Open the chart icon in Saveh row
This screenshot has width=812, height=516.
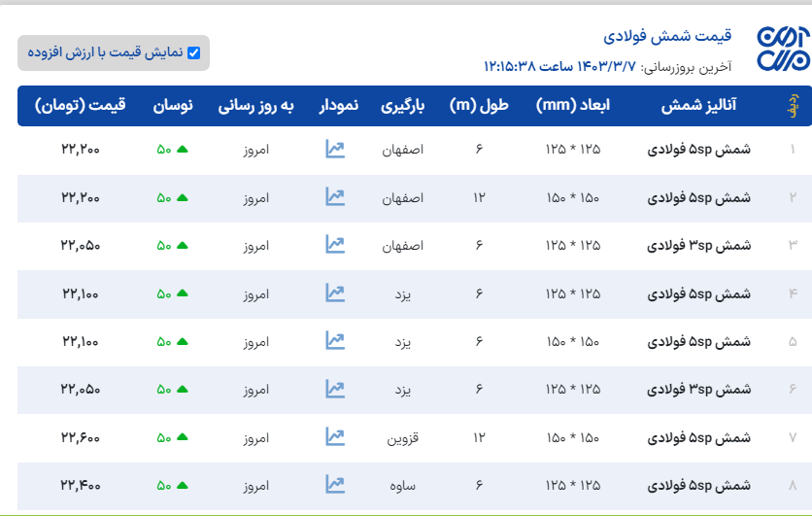pos(335,484)
